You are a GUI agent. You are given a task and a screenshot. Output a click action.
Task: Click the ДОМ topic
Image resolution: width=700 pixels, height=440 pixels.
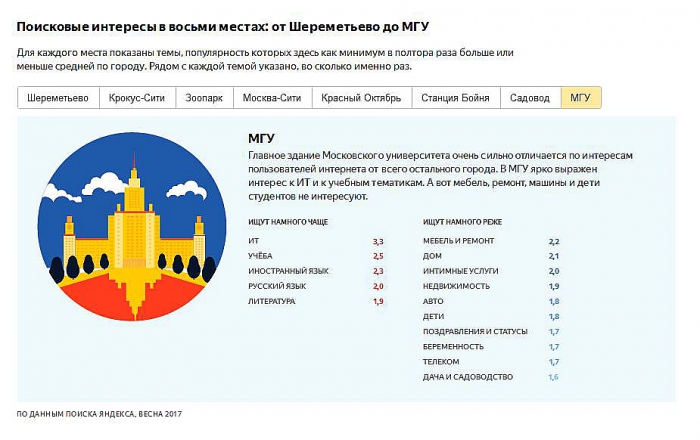pos(432,256)
